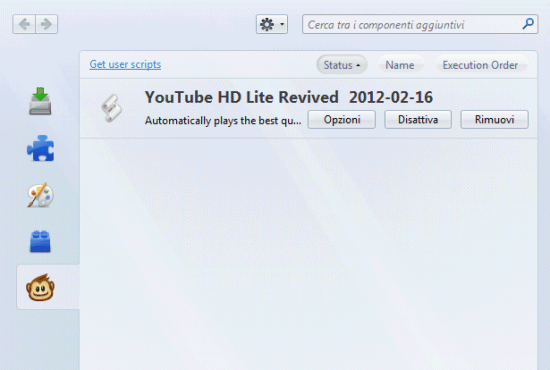The width and height of the screenshot is (550, 370).
Task: Click the Automatically plays the best description
Action: coord(223,120)
